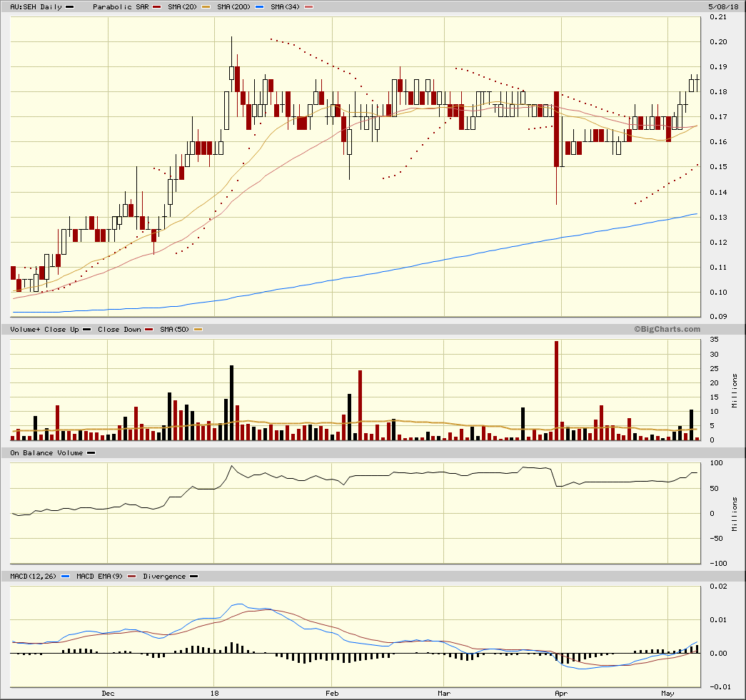Click the Apr label on time axis

pos(561,693)
